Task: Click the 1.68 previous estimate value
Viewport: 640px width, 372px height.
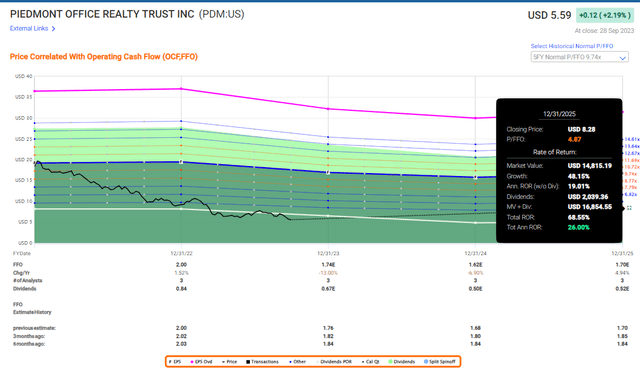Action: (475, 328)
